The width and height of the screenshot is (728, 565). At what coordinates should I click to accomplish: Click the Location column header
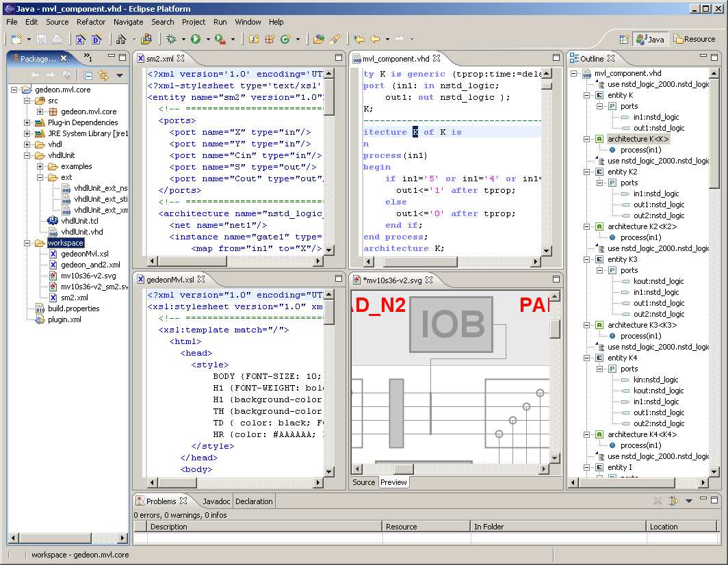pos(681,527)
